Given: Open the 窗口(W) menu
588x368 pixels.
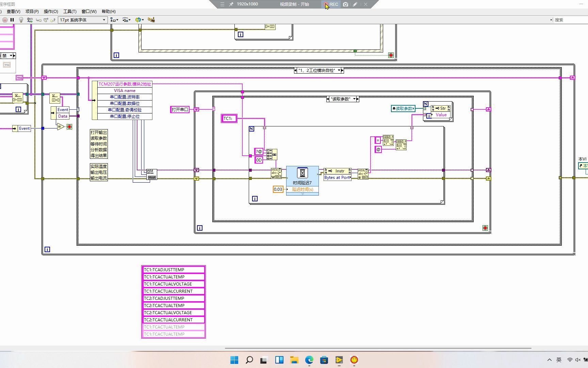Looking at the screenshot, I should pos(89,11).
